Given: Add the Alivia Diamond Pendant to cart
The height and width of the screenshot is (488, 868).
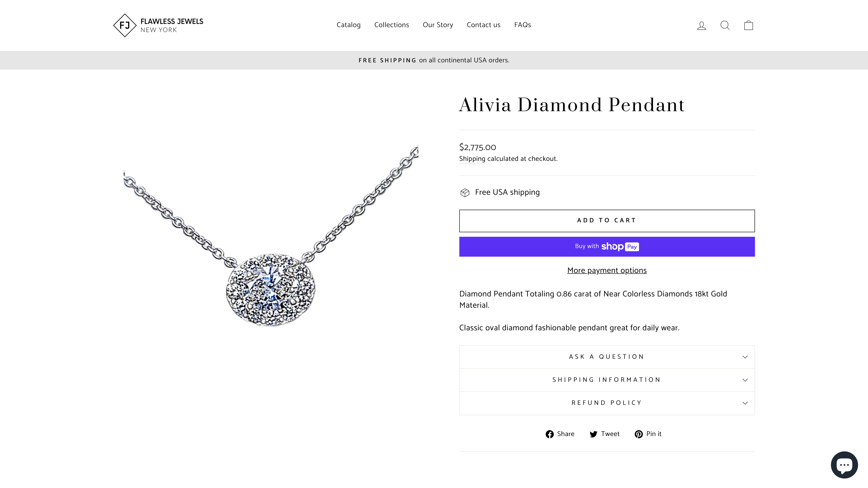Looking at the screenshot, I should point(606,221).
